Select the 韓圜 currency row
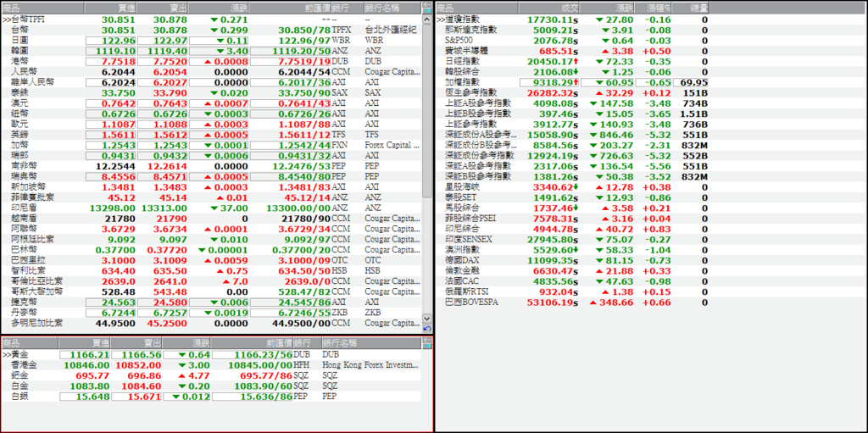 pos(211,51)
